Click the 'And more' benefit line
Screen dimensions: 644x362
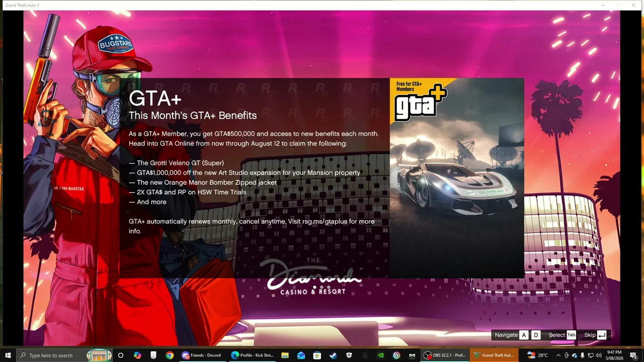point(147,202)
